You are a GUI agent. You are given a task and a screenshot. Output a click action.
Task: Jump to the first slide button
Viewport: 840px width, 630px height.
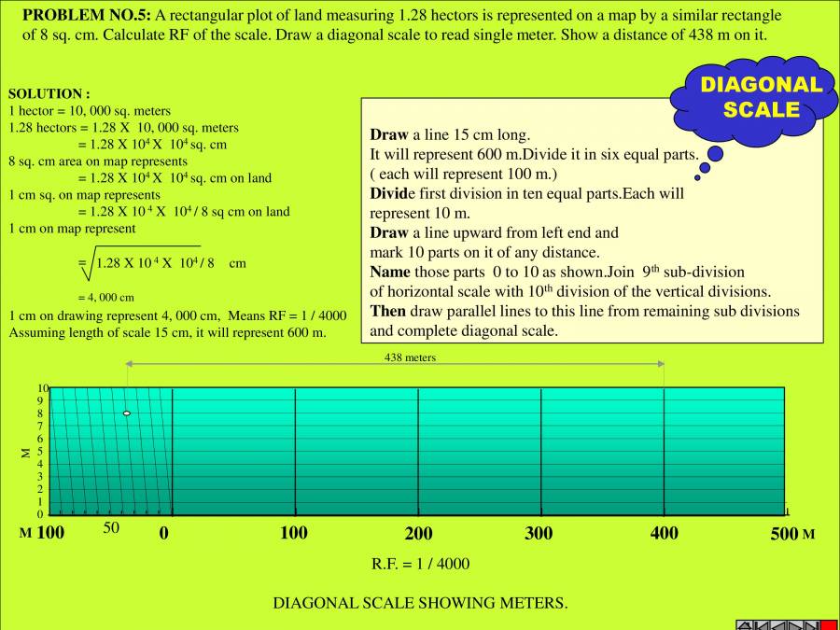click(761, 625)
